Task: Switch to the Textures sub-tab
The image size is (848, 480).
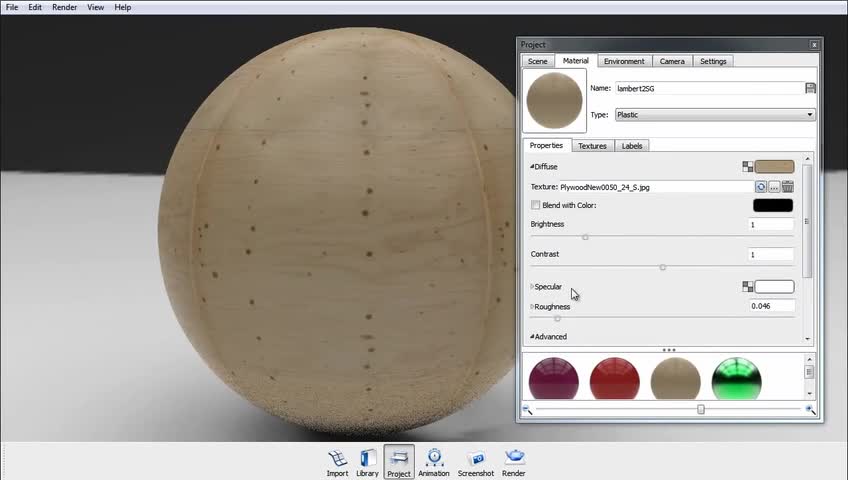Action: (x=592, y=146)
